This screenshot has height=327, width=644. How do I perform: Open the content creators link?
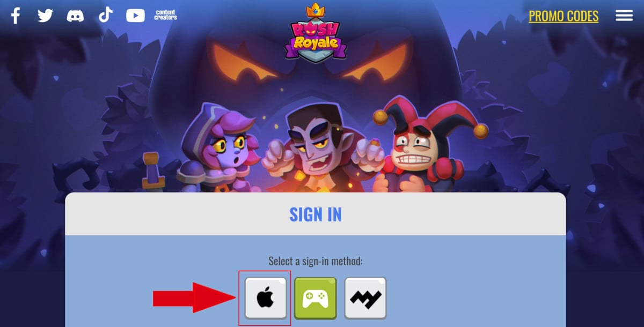[x=165, y=15]
